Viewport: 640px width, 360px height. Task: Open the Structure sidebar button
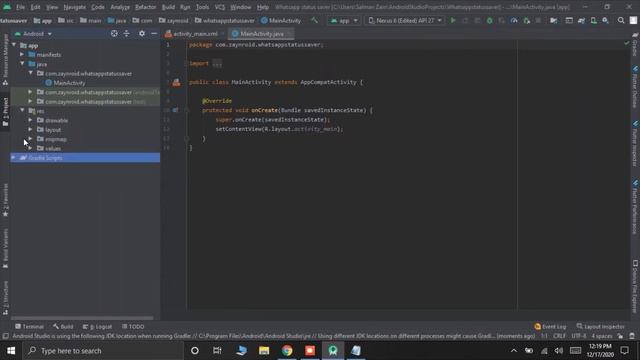click(5, 298)
